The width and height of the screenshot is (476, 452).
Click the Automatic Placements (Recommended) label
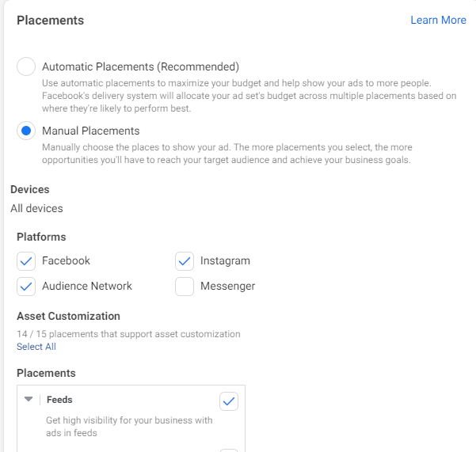click(140, 67)
